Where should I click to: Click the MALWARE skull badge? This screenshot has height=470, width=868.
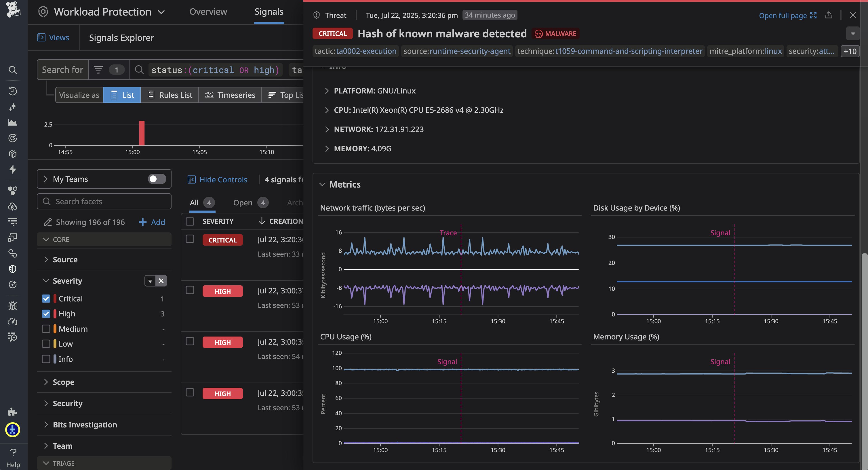(556, 33)
